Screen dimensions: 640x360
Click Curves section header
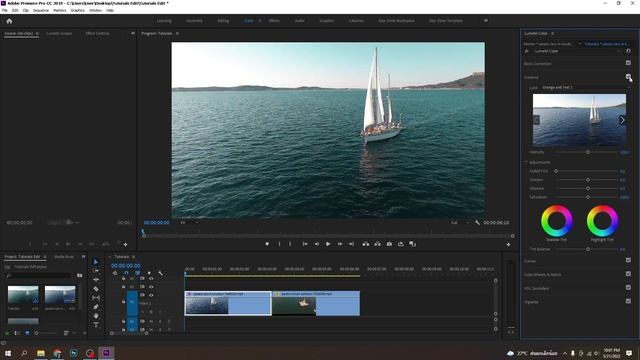(530, 261)
